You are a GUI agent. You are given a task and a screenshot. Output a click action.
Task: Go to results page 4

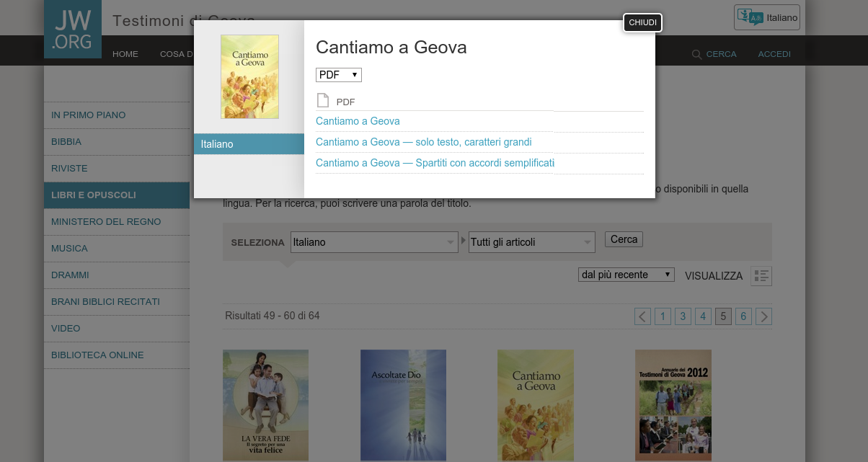click(703, 316)
